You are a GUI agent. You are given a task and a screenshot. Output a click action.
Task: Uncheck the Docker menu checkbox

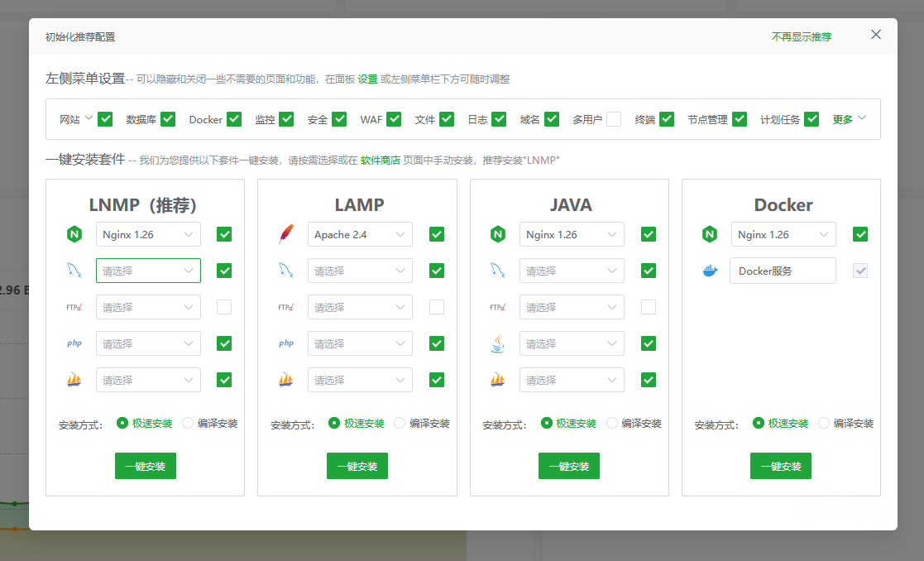234,119
